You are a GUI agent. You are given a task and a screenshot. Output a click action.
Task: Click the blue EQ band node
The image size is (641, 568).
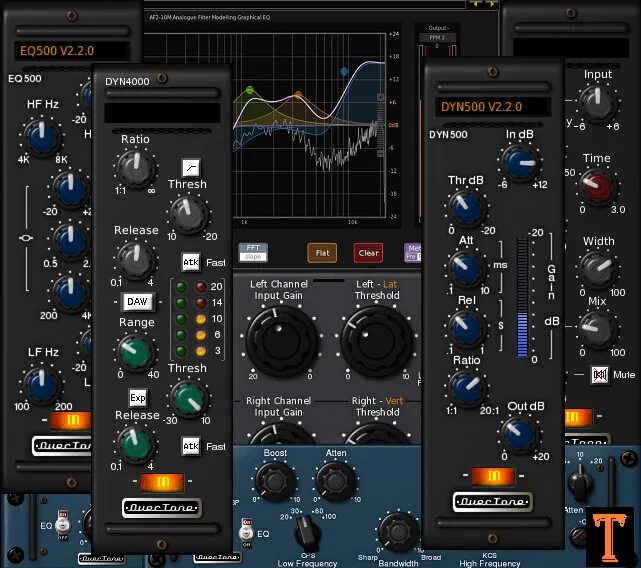click(344, 72)
